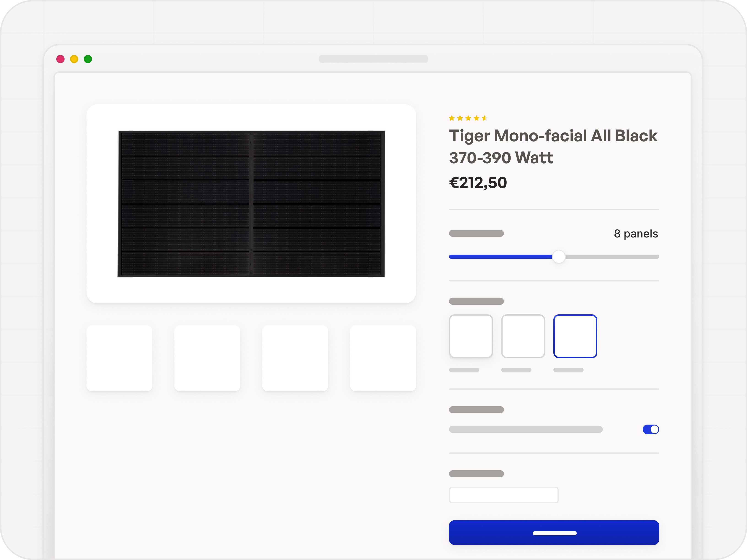Open the panel count selector
The width and height of the screenshot is (747, 560).
[559, 256]
